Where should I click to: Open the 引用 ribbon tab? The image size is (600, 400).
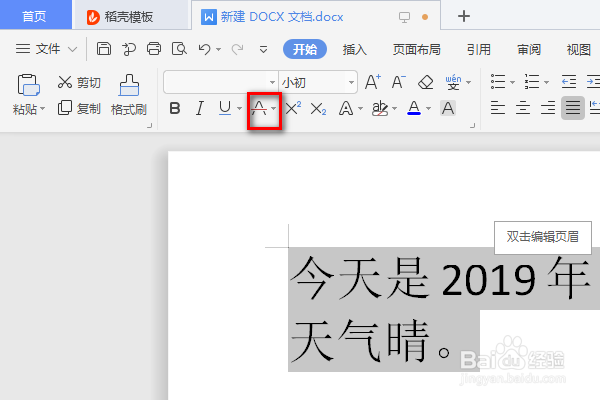(479, 49)
